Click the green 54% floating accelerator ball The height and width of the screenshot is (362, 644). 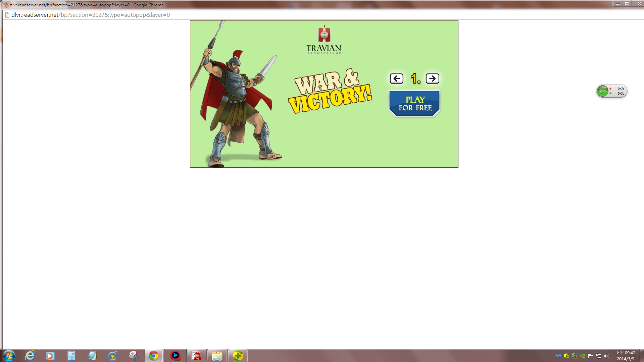(x=603, y=91)
